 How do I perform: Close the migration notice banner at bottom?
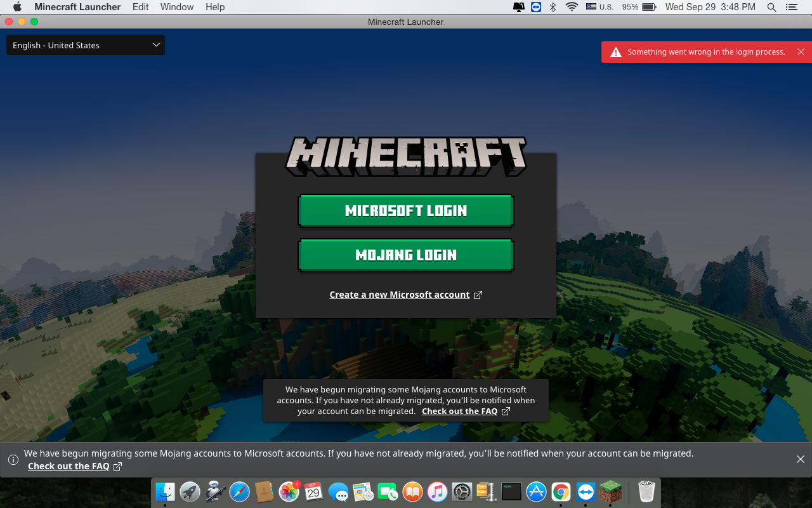click(x=801, y=459)
